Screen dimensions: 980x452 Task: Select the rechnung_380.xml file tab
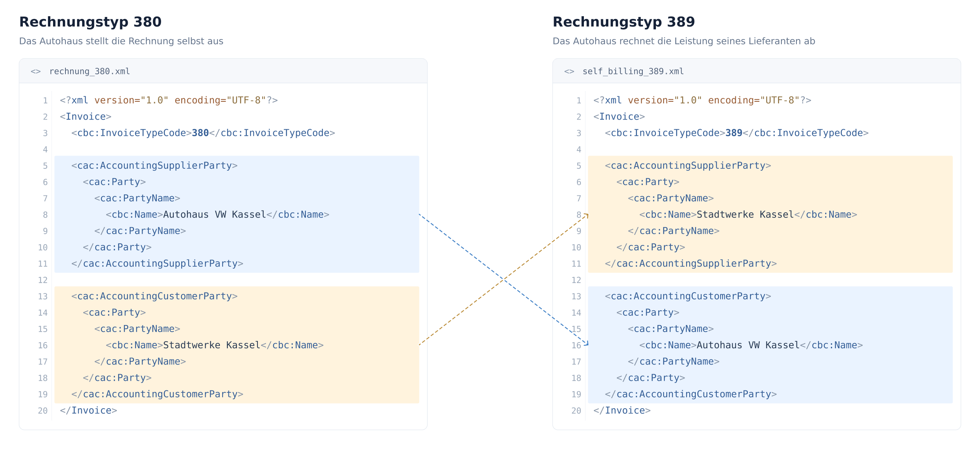pyautogui.click(x=89, y=72)
